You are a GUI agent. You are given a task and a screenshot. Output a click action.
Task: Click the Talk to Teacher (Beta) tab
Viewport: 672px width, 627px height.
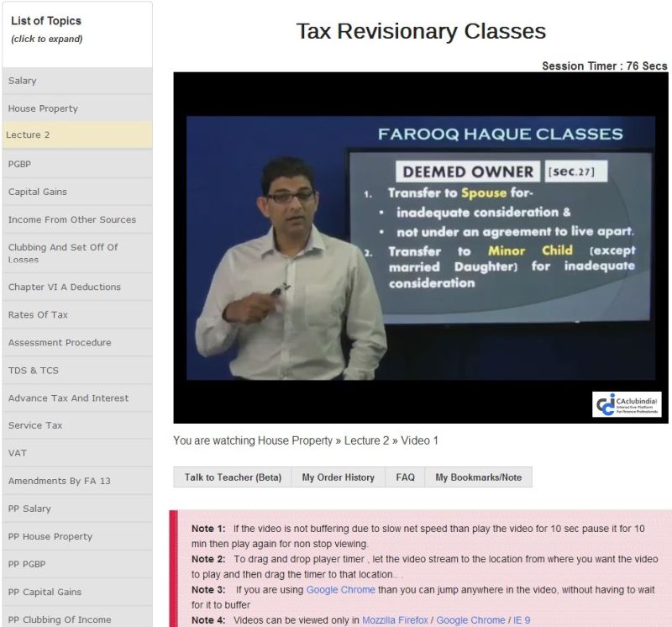coord(233,477)
